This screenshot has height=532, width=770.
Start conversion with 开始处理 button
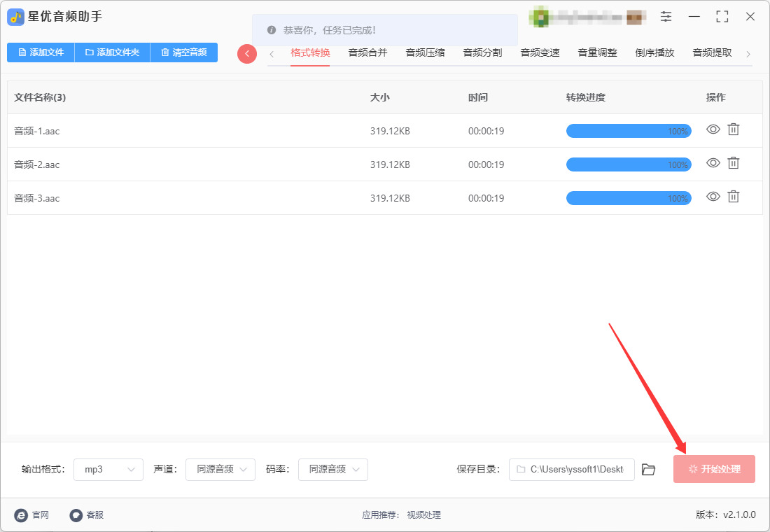point(714,469)
